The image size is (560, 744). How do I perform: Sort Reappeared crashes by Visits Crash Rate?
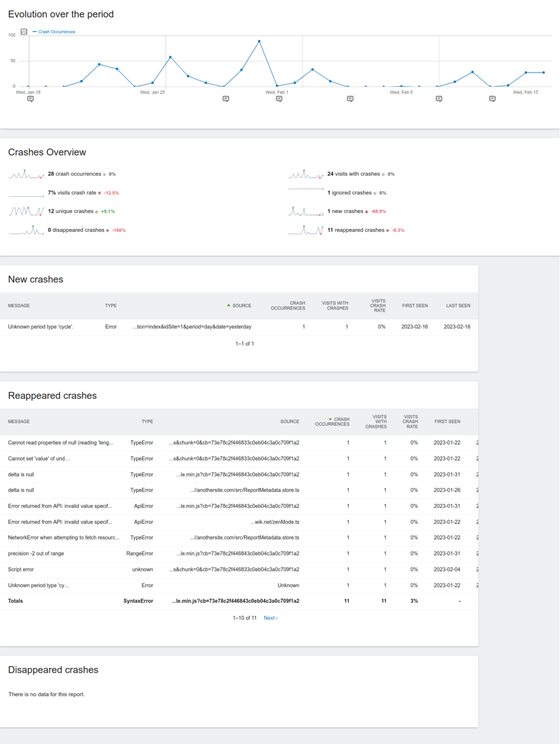[410, 422]
